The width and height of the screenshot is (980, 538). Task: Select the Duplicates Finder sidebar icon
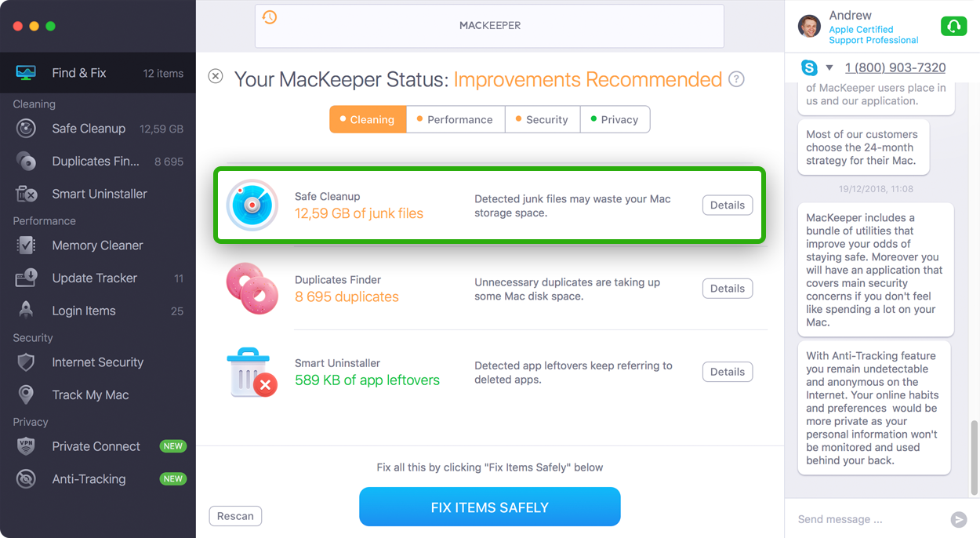[x=26, y=162]
